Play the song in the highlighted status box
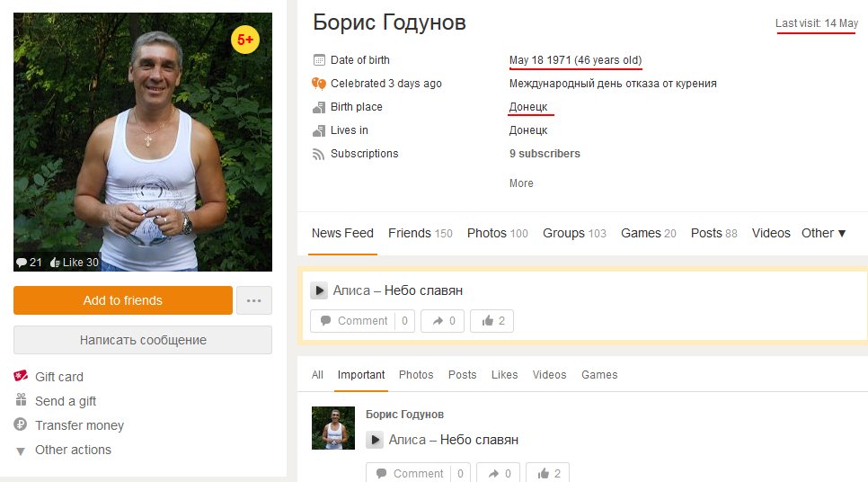The image size is (868, 482). [x=319, y=290]
